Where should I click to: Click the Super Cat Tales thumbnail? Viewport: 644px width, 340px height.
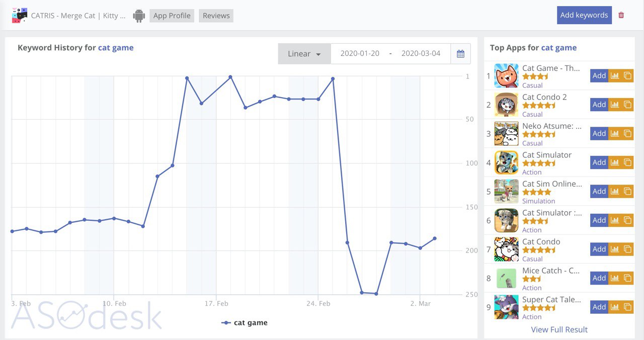point(506,307)
